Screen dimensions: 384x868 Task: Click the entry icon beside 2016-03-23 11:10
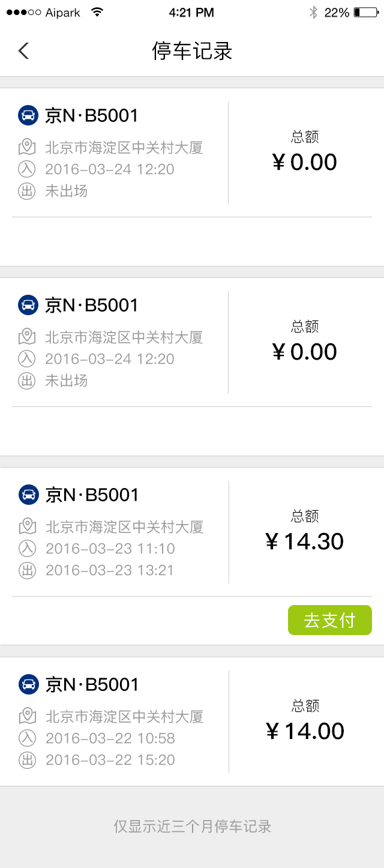point(26,549)
